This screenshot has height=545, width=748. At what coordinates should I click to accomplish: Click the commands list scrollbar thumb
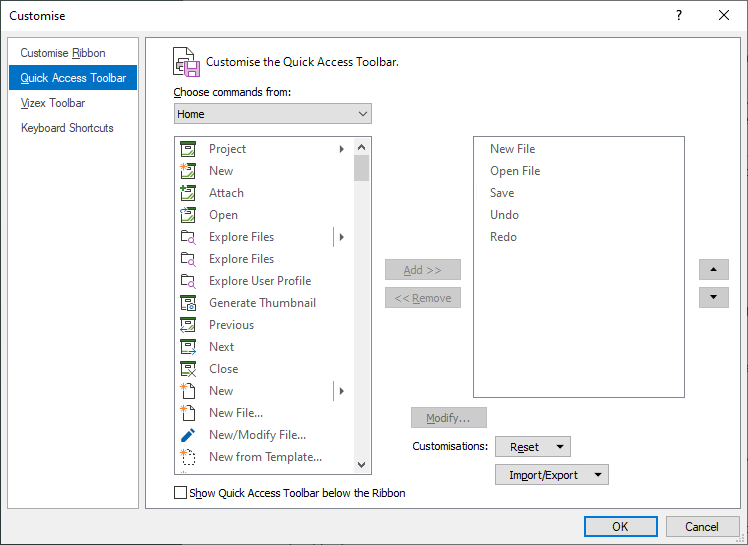pyautogui.click(x=362, y=168)
